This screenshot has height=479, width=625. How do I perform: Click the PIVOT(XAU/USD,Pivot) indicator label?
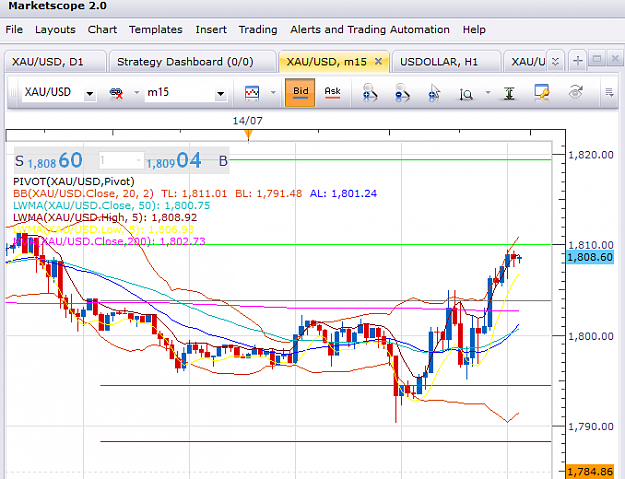(x=74, y=182)
